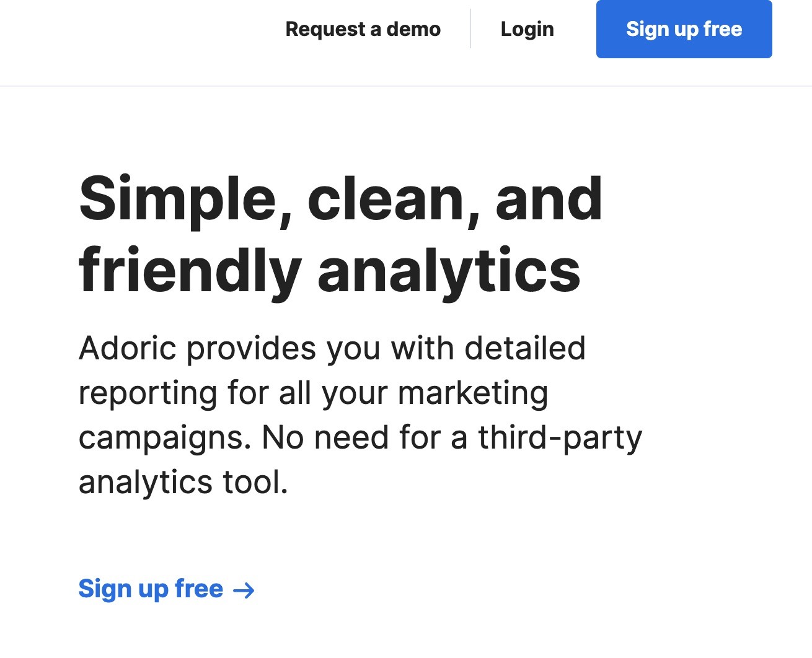
Task: Click the word 'detailed' in the description
Action: pos(525,348)
